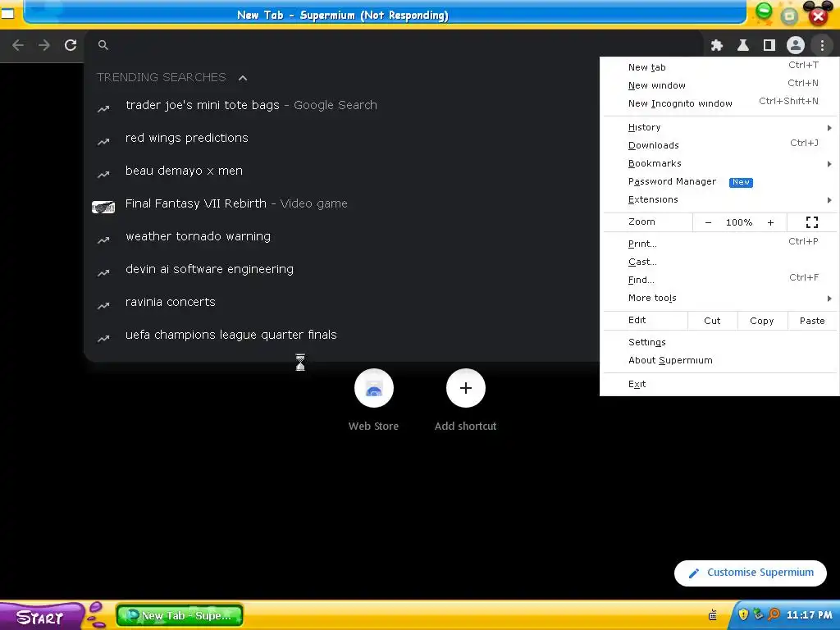Image resolution: width=840 pixels, height=630 pixels.
Task: Close the three-dot browser menu button
Action: [x=822, y=46]
